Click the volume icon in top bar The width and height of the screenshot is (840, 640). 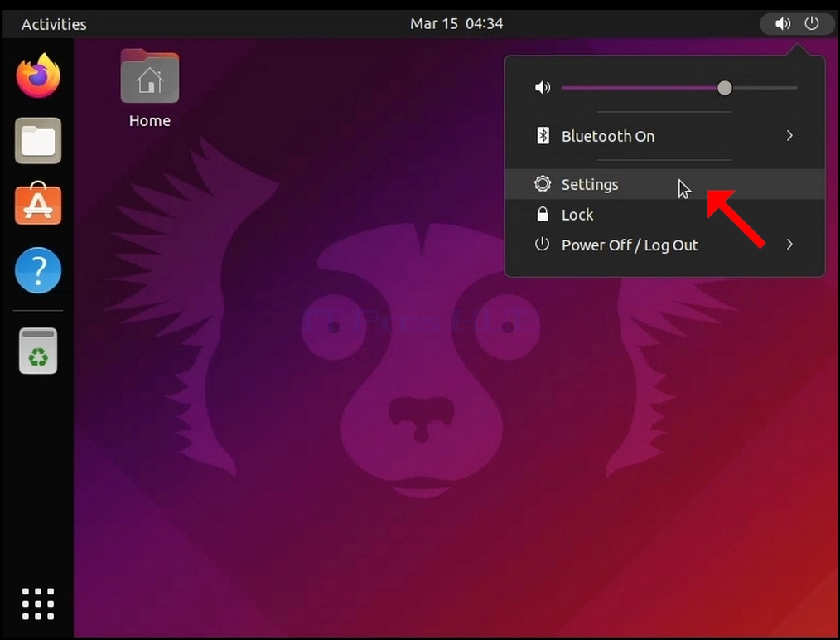783,23
